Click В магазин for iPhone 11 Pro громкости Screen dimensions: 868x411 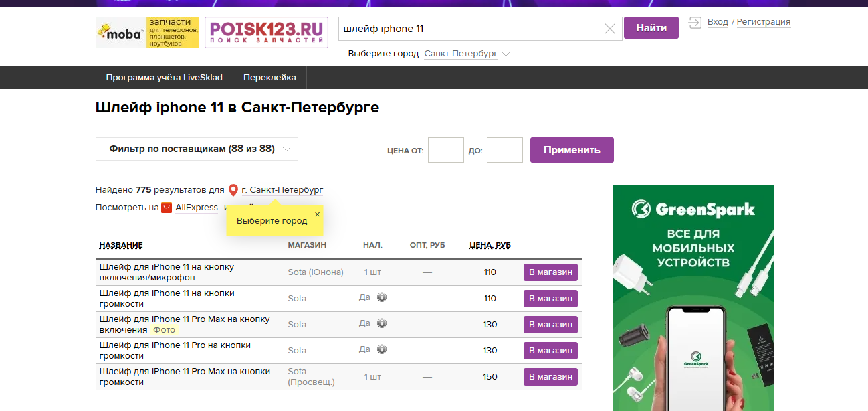[x=550, y=351]
